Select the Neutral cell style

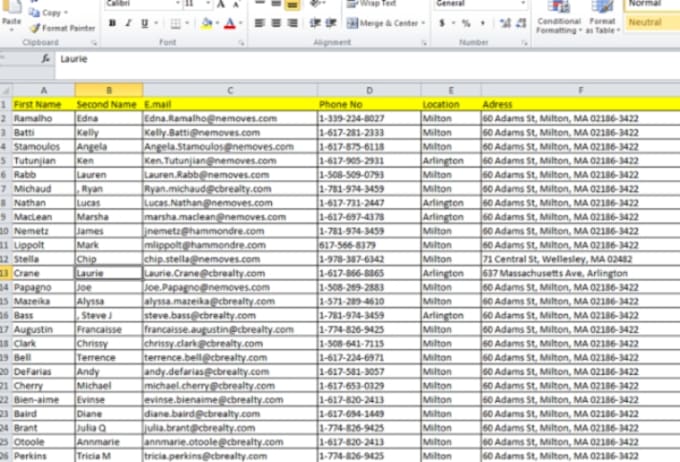pos(652,22)
